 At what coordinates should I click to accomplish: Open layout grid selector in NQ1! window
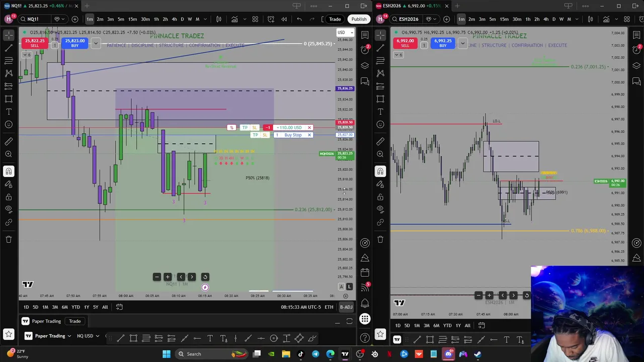pyautogui.click(x=255, y=19)
